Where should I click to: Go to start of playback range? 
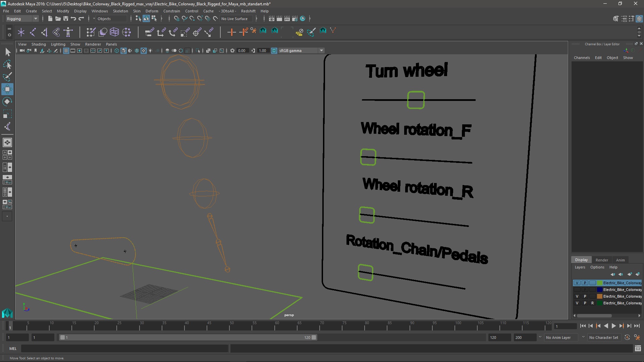(583, 326)
